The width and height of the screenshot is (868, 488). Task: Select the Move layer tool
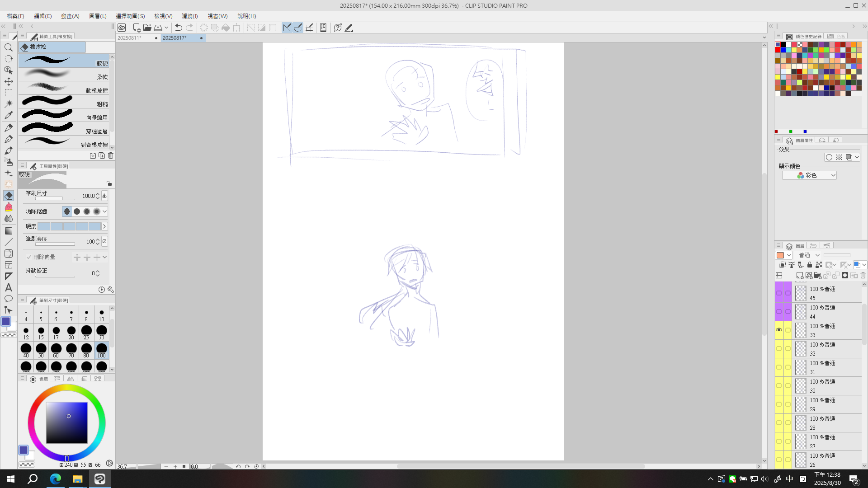[x=8, y=81]
